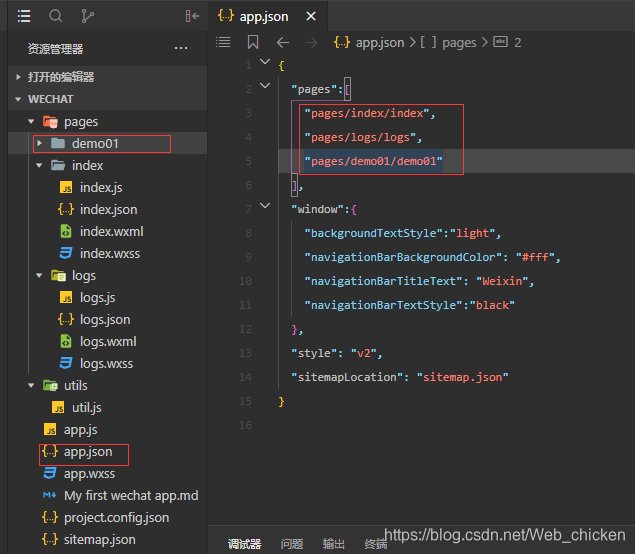This screenshot has height=554, width=635.
Task: Switch to the 调试器 panel tab
Action: point(244,544)
